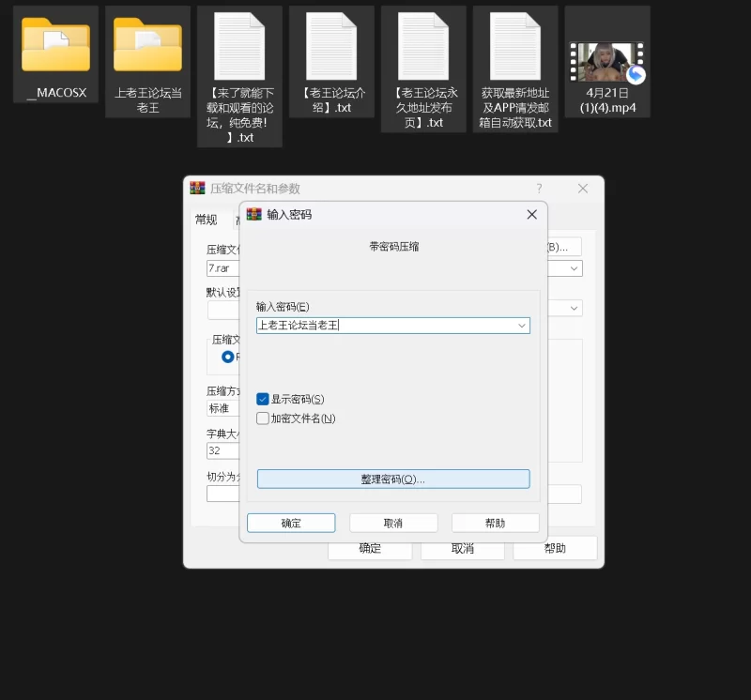Select the archive format radio button
The height and width of the screenshot is (700, 751).
[x=227, y=357]
